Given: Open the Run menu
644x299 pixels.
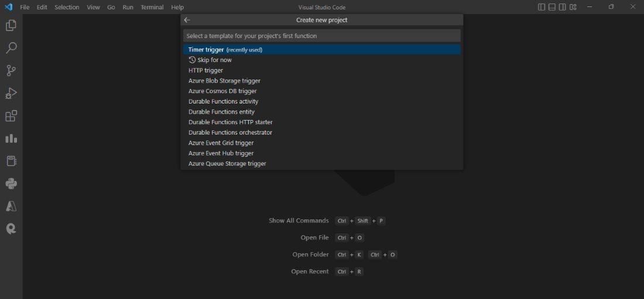Looking at the screenshot, I should click(128, 7).
